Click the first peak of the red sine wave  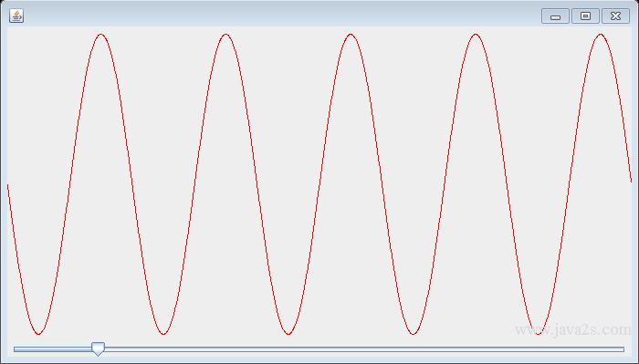[101, 35]
